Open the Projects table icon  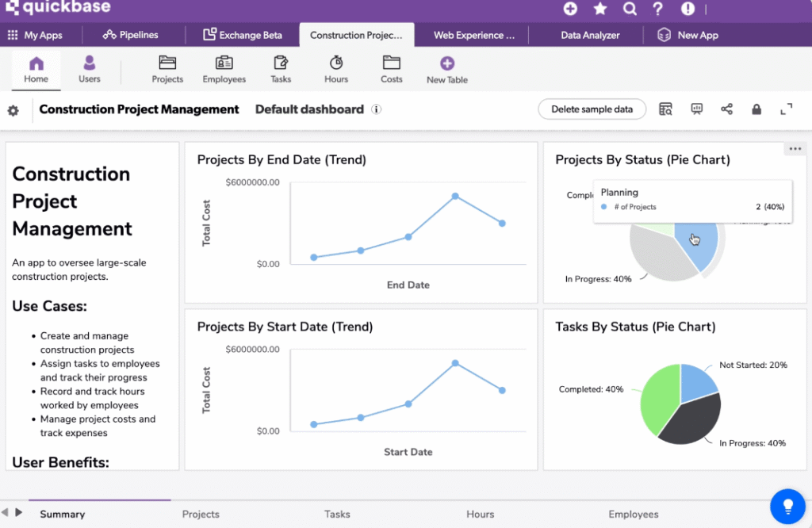(x=167, y=63)
